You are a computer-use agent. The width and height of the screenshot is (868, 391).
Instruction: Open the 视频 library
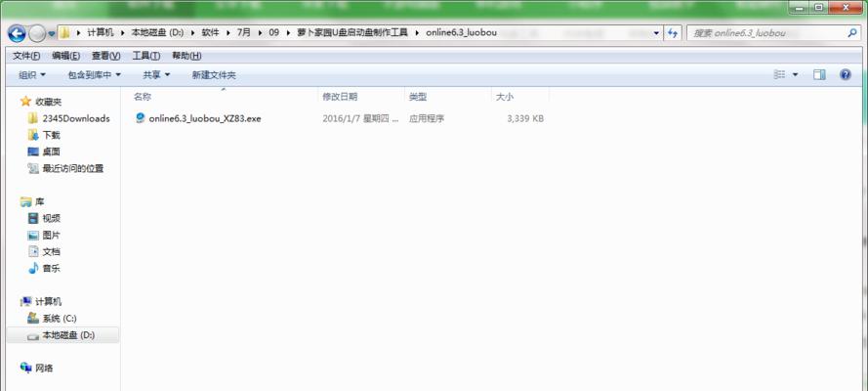[x=51, y=218]
